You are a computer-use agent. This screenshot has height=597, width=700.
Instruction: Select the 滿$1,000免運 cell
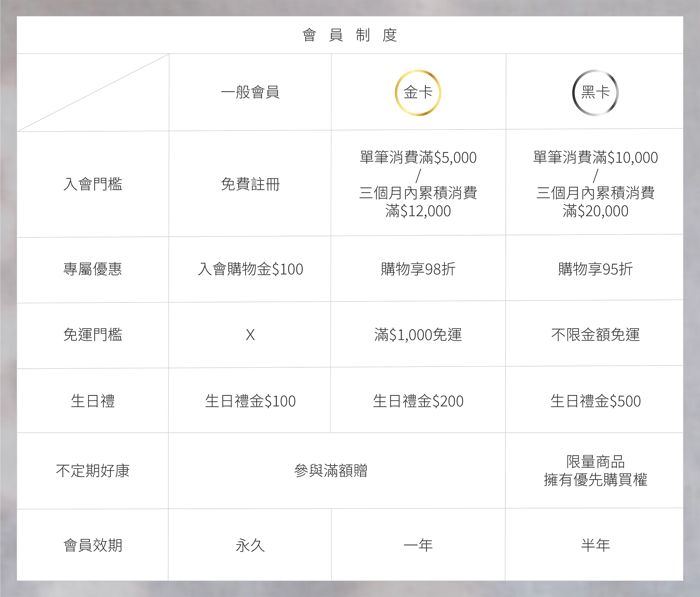(x=418, y=335)
